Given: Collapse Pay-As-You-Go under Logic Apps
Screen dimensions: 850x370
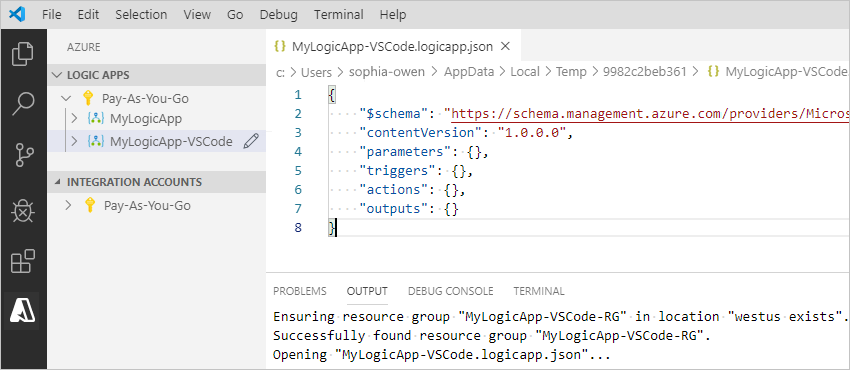Looking at the screenshot, I should coord(66,99).
